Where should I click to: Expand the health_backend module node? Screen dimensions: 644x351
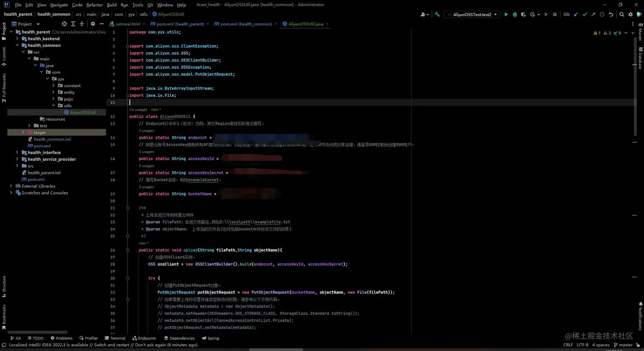17,39
